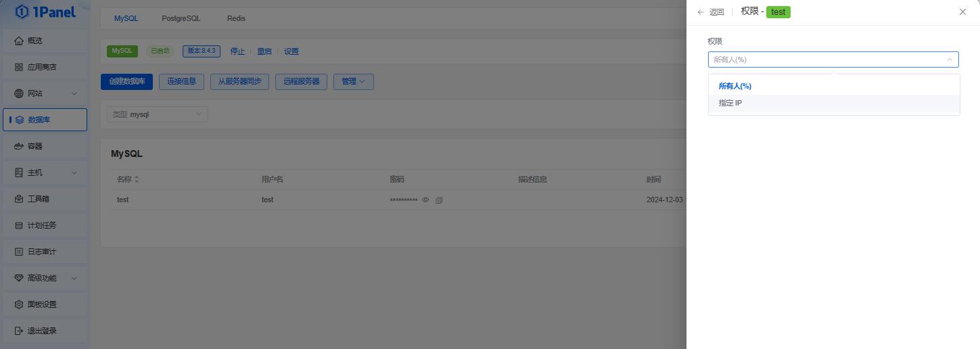The image size is (980, 349).
Task: Sort the table by 名称 column
Action: click(x=137, y=179)
